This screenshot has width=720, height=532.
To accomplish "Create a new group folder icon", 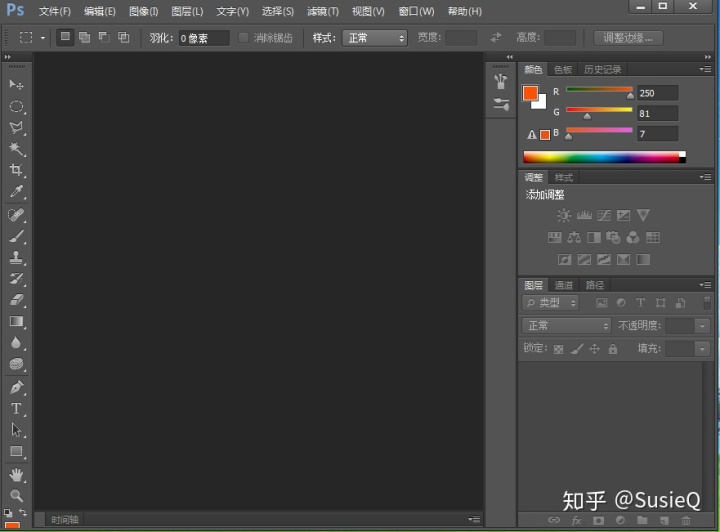I will tap(642, 520).
